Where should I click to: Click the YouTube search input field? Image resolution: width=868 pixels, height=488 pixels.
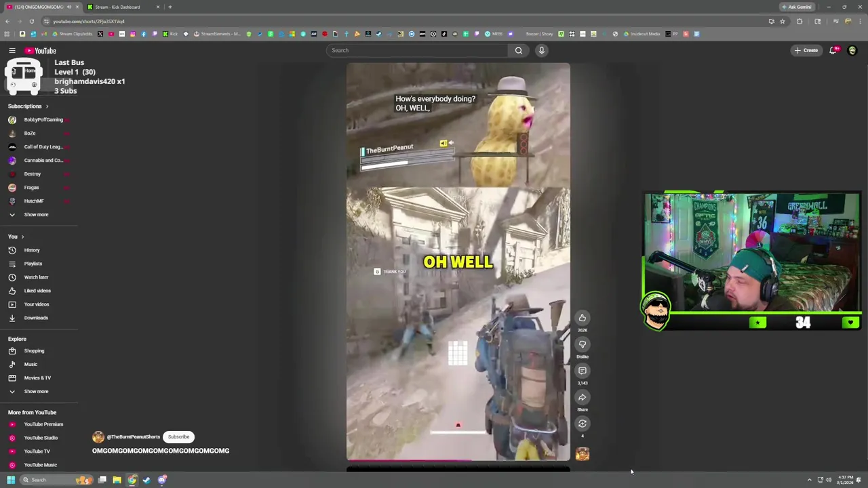click(x=417, y=50)
